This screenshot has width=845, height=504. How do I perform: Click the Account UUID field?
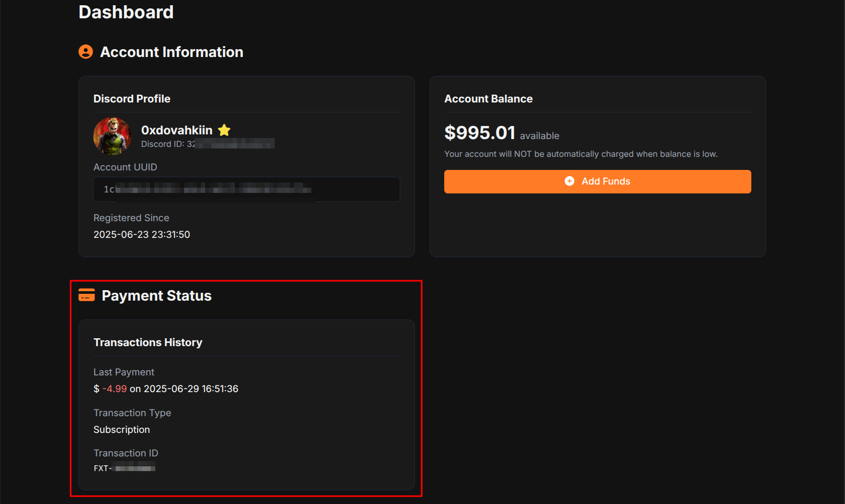point(246,189)
